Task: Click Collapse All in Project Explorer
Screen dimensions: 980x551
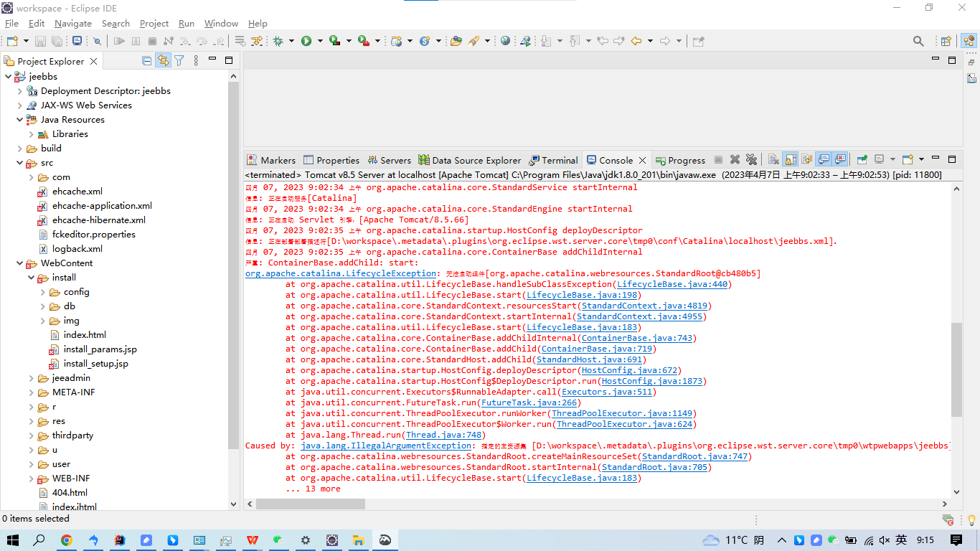Action: click(147, 61)
